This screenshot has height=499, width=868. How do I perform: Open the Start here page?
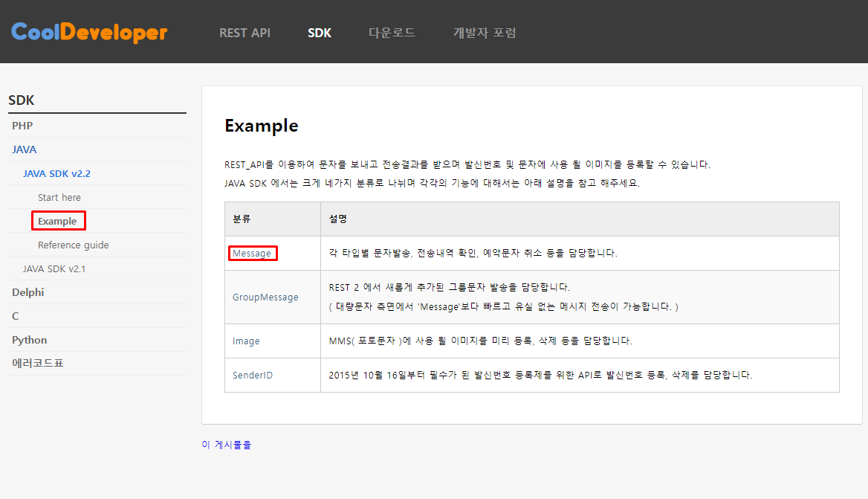[59, 197]
